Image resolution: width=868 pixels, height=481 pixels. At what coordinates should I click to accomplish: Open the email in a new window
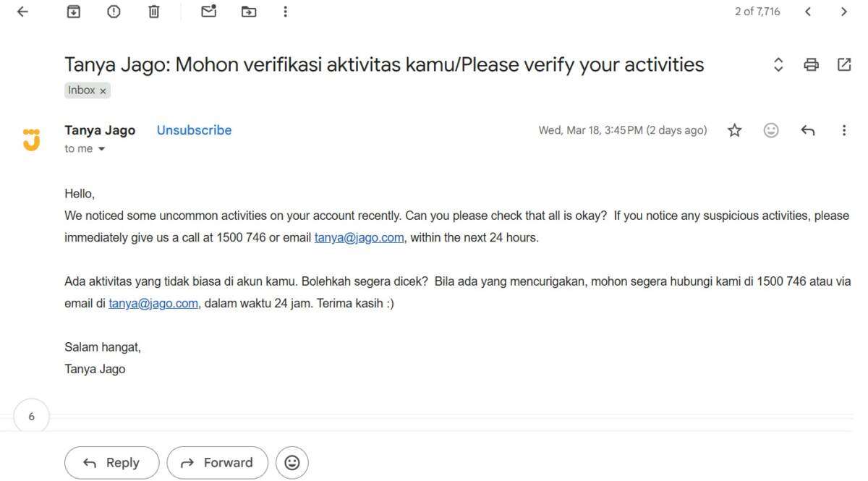[x=843, y=64]
